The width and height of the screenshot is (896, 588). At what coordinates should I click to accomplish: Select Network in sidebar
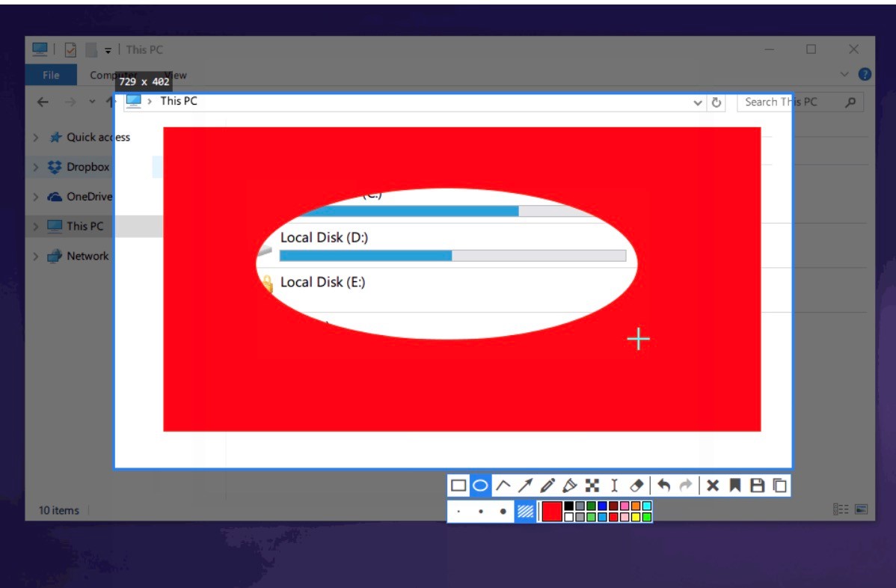click(79, 256)
